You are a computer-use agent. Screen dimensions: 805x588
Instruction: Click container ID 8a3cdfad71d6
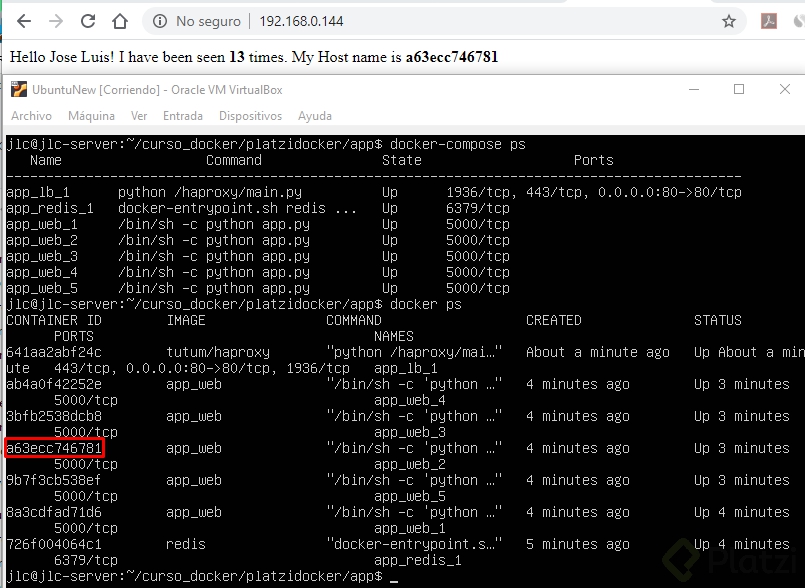coord(54,512)
